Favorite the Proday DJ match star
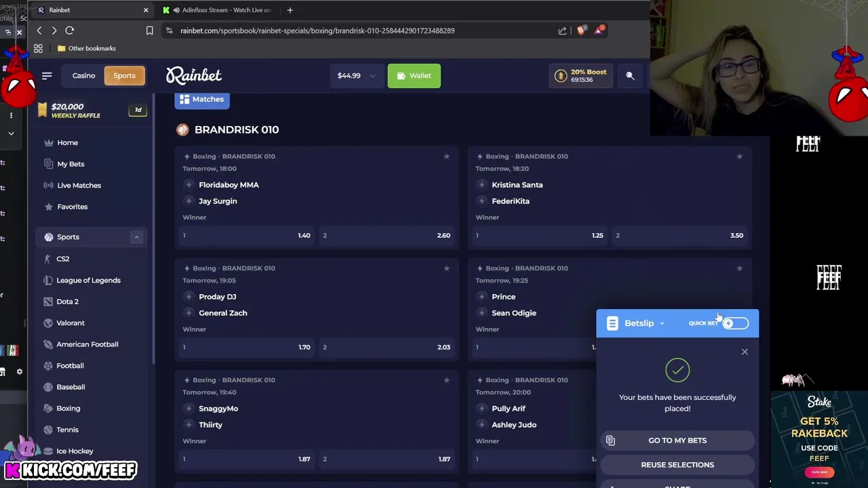The image size is (868, 488). [x=446, y=268]
